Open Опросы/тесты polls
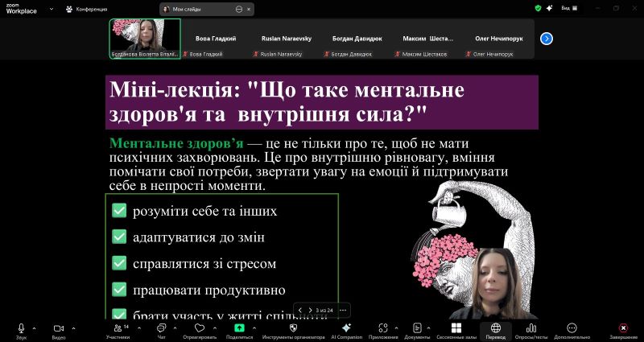 coord(531,328)
